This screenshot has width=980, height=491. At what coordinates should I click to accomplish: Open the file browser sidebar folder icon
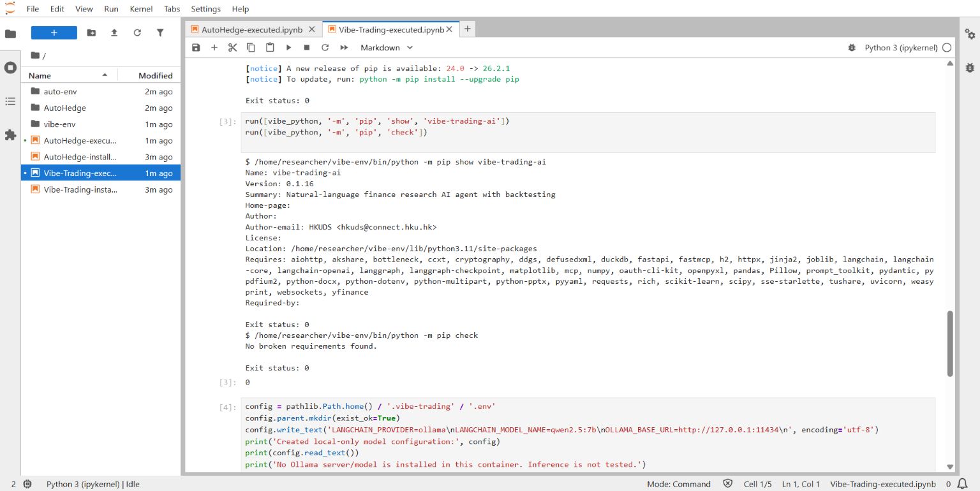pos(10,34)
